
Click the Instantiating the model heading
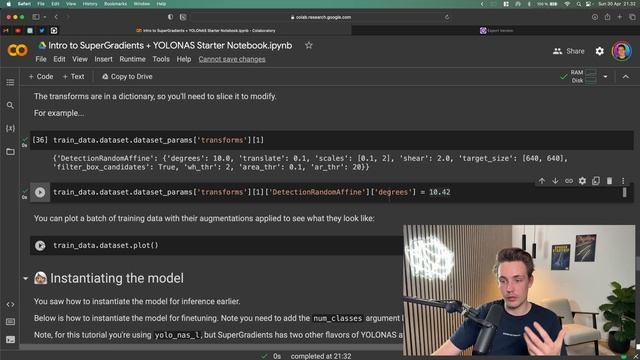coord(117,278)
